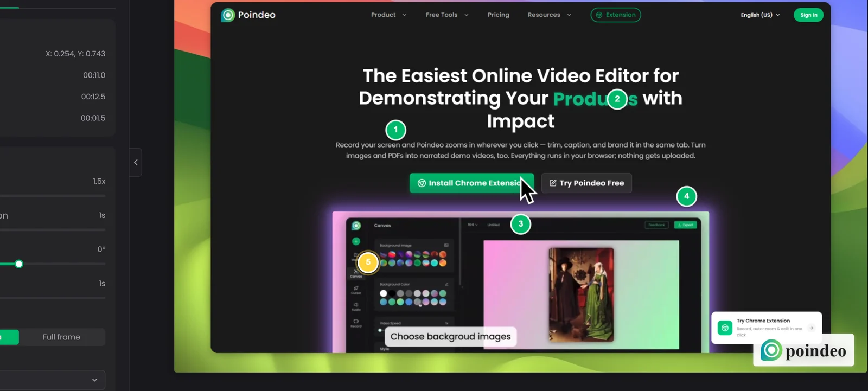Click the 'Try Chrome Extension' card title

[x=763, y=321]
